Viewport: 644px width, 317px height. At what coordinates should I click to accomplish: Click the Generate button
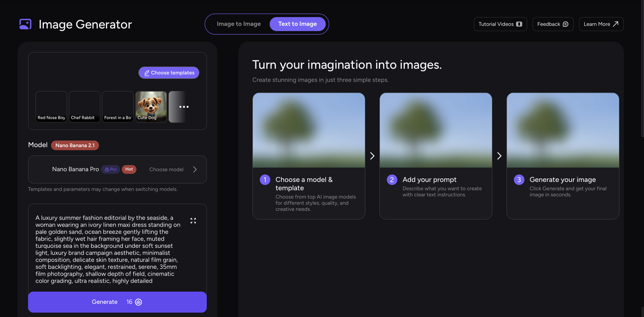point(117,302)
